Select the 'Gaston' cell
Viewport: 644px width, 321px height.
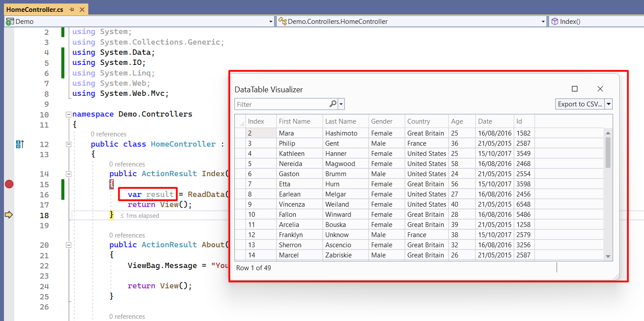coord(300,174)
